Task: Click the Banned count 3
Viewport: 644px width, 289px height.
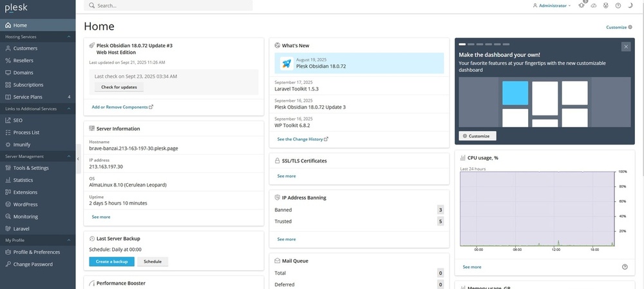Action: pos(440,210)
